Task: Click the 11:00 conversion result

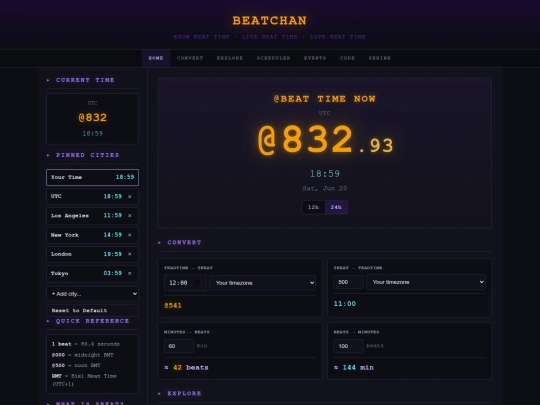Action: (345, 304)
